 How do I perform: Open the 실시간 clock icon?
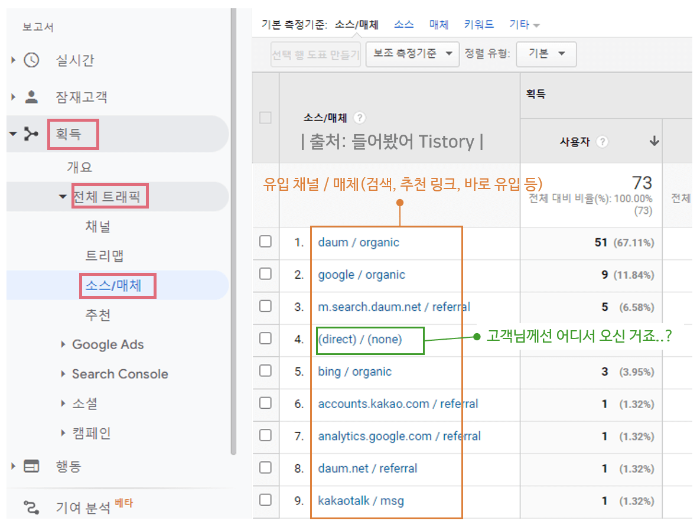(x=31, y=60)
